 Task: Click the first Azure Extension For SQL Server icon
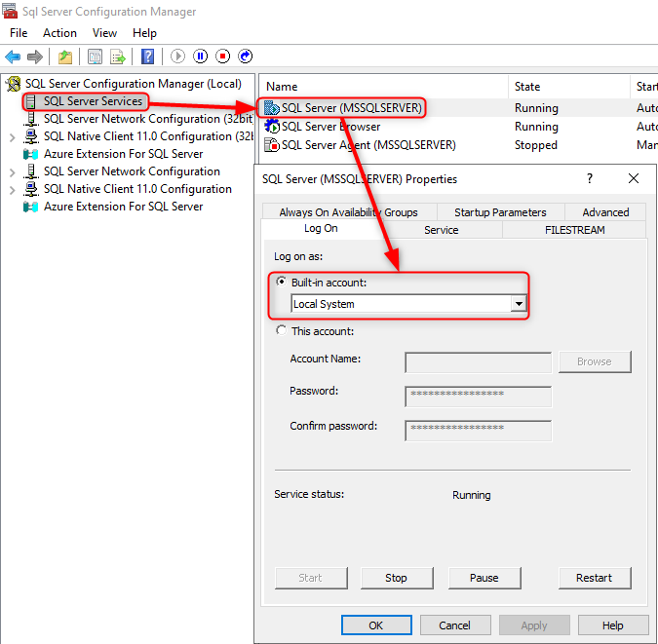[x=31, y=154]
